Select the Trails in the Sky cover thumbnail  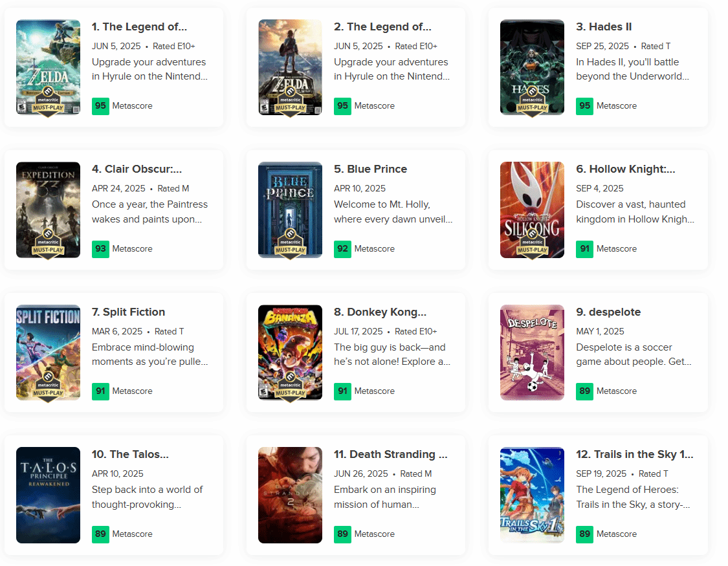click(x=532, y=495)
